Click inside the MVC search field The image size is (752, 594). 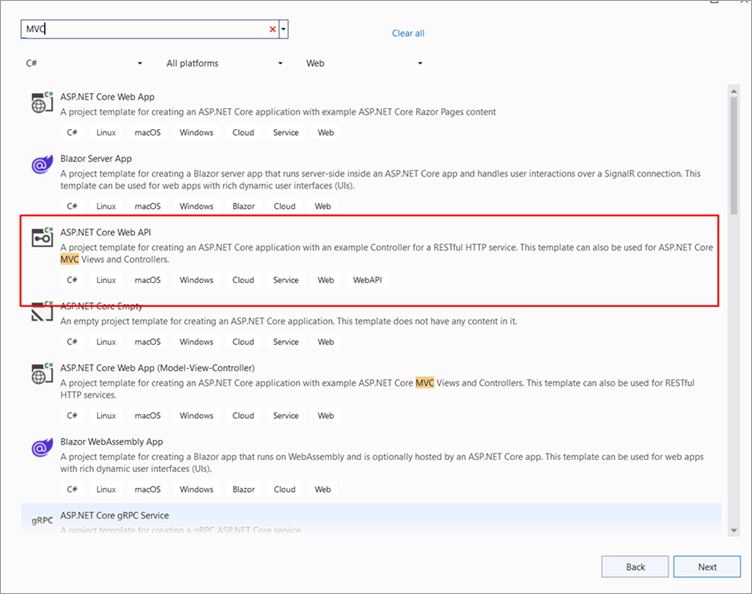(x=140, y=30)
